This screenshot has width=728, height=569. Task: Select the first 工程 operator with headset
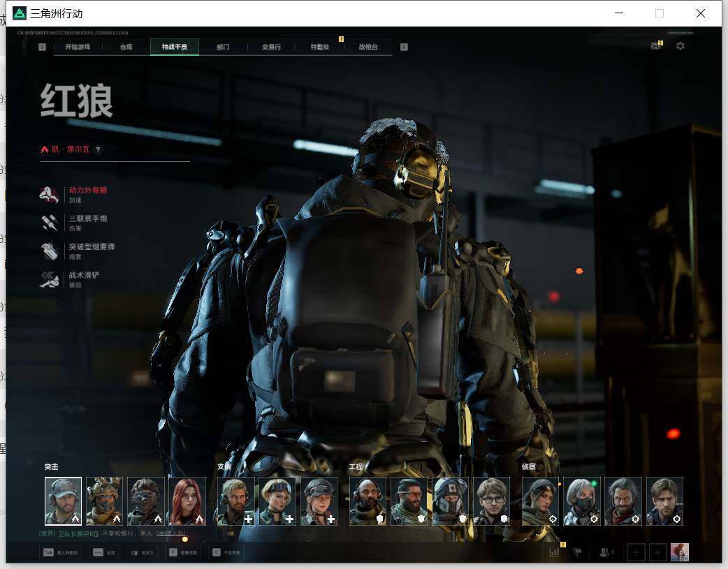[x=367, y=501]
